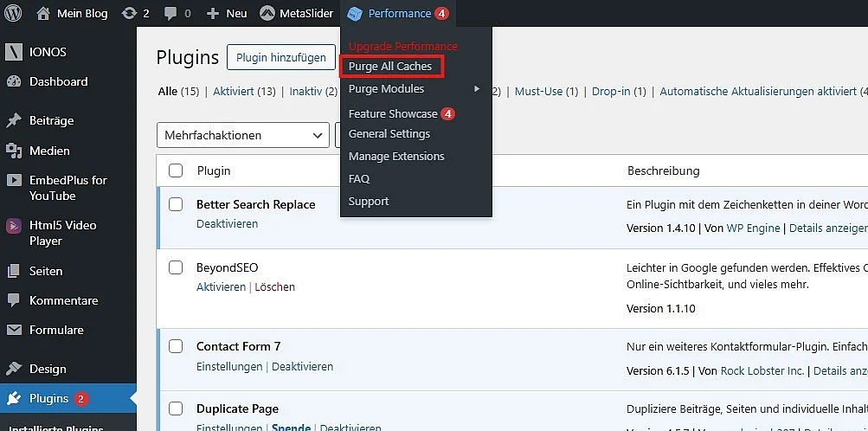
Task: Expand the Purge Modules submenu arrow
Action: pos(477,88)
